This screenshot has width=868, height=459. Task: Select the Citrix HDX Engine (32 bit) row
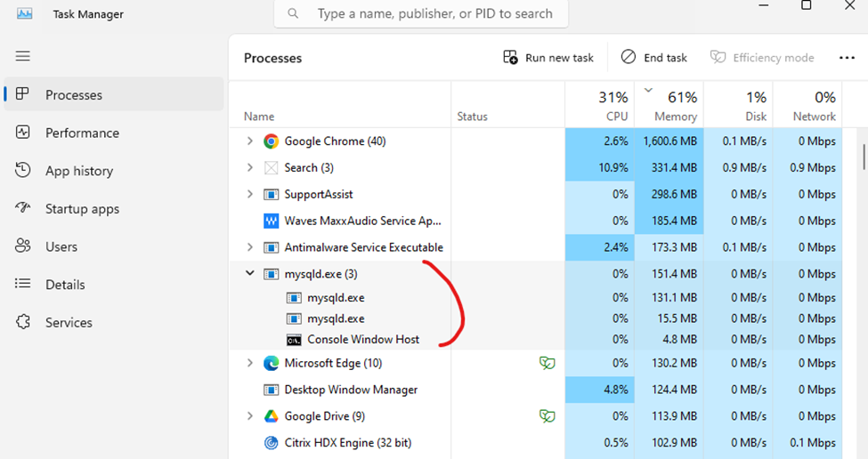tap(535, 443)
